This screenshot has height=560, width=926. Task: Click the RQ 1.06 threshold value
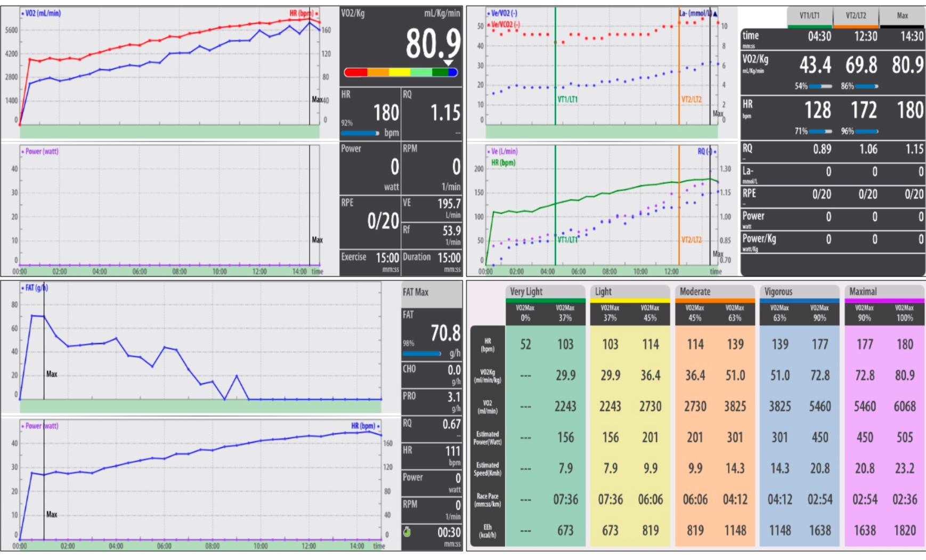coord(868,149)
